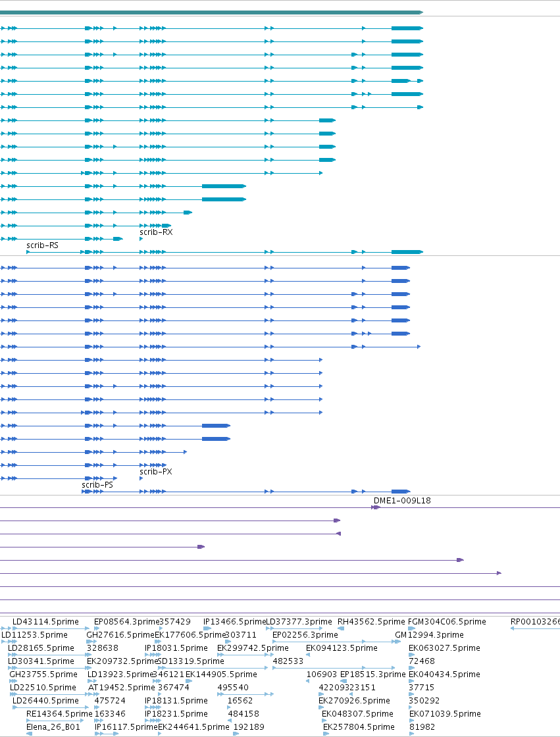This screenshot has height=737, width=560.
Task: Select the IP18231.5prime label
Action: pyautogui.click(x=176, y=714)
